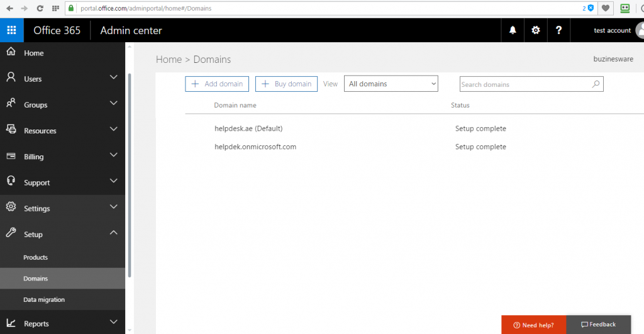Open the Office 365 app launcher grid
The width and height of the screenshot is (644, 334).
point(11,30)
